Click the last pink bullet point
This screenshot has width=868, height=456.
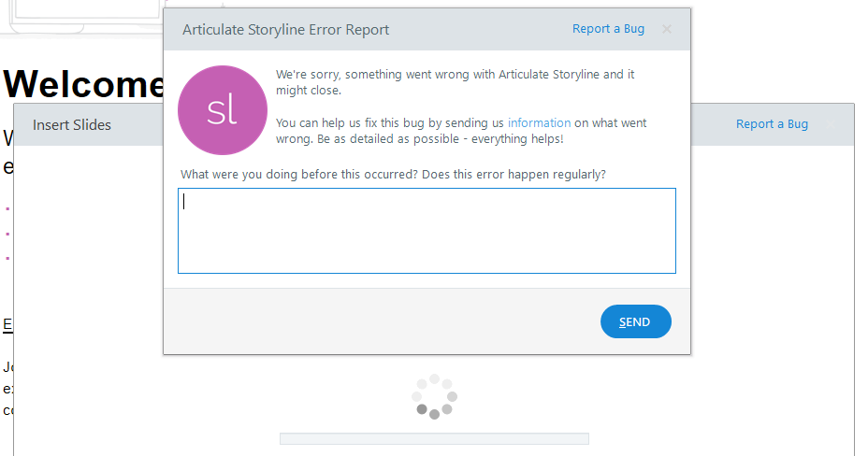(7, 258)
